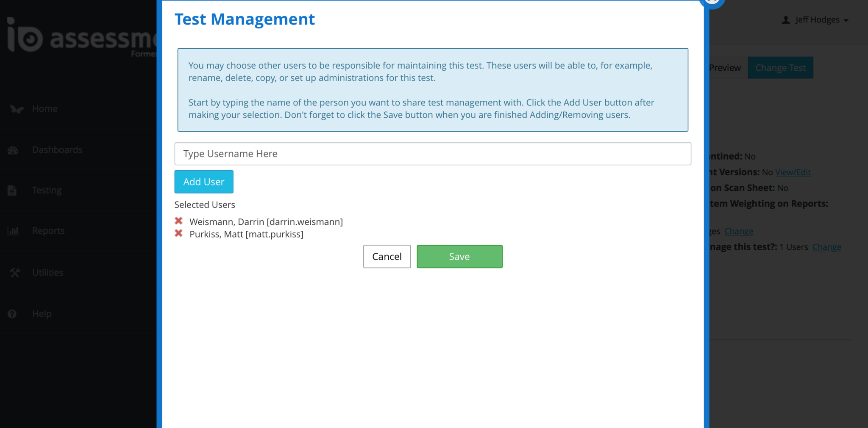Click the Utilities tools icon
This screenshot has height=428, width=868.
tap(14, 273)
